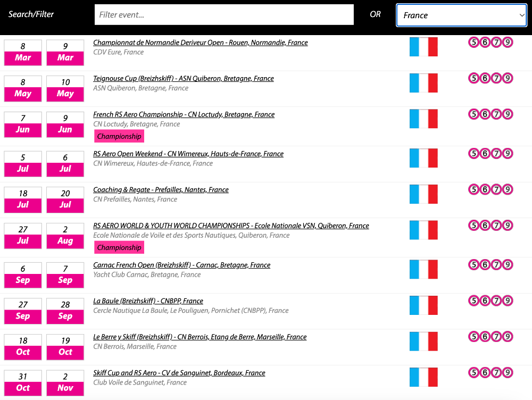Screen dimensions: 532x400
Task: Open Carnac French Open (Breizhskiff) link
Action: tap(182, 265)
